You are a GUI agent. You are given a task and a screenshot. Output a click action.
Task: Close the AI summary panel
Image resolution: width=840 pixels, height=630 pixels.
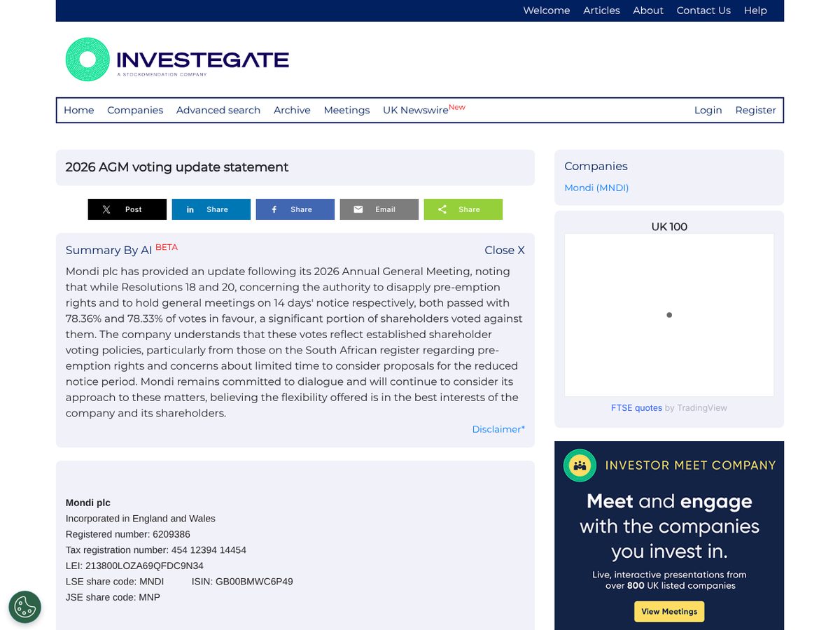click(505, 251)
